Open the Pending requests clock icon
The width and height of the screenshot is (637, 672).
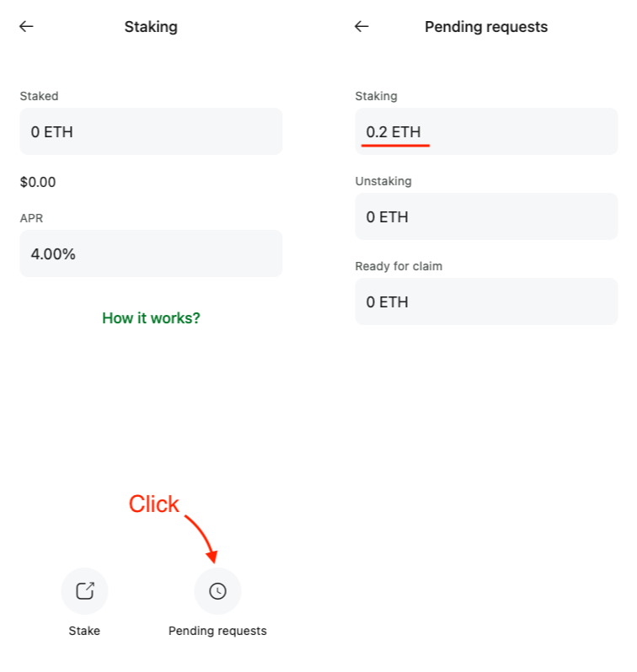pyautogui.click(x=217, y=591)
